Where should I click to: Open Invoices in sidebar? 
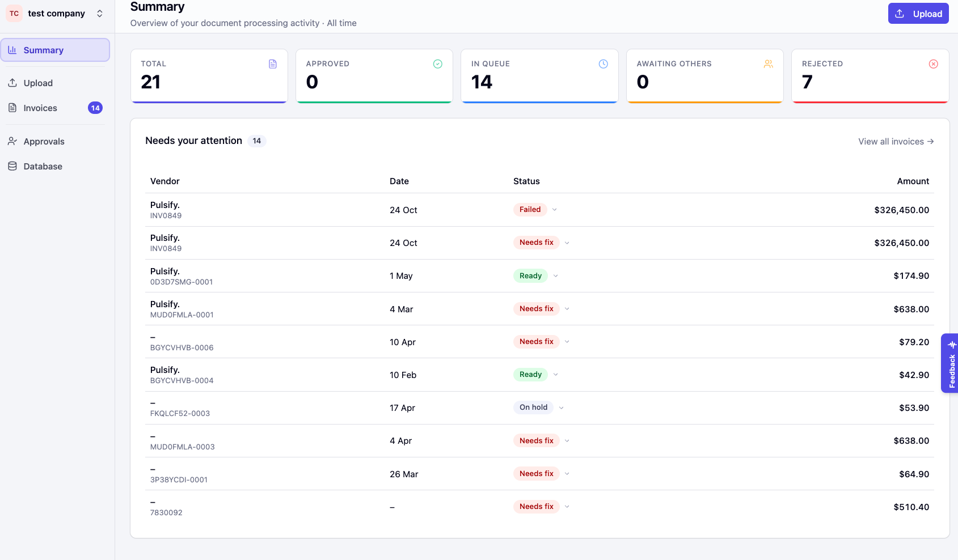pos(55,108)
